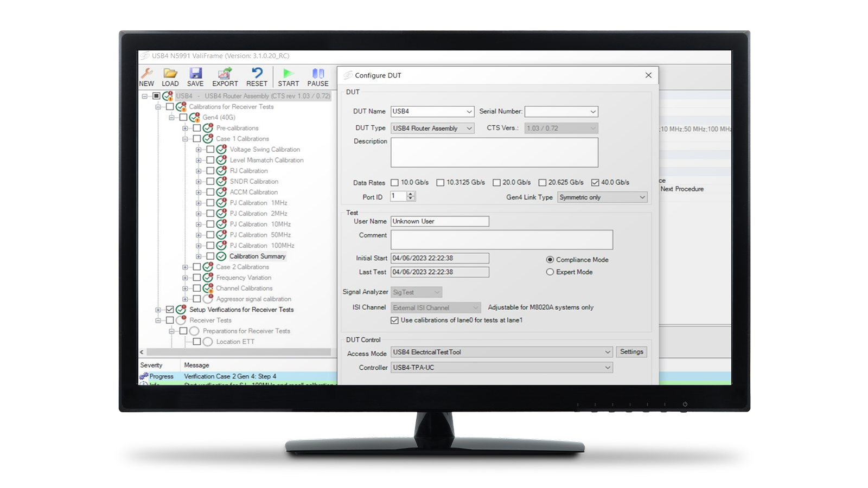The width and height of the screenshot is (868, 488).
Task: Open the Controller dropdown showing USB4-TPA-UC
Action: [609, 367]
